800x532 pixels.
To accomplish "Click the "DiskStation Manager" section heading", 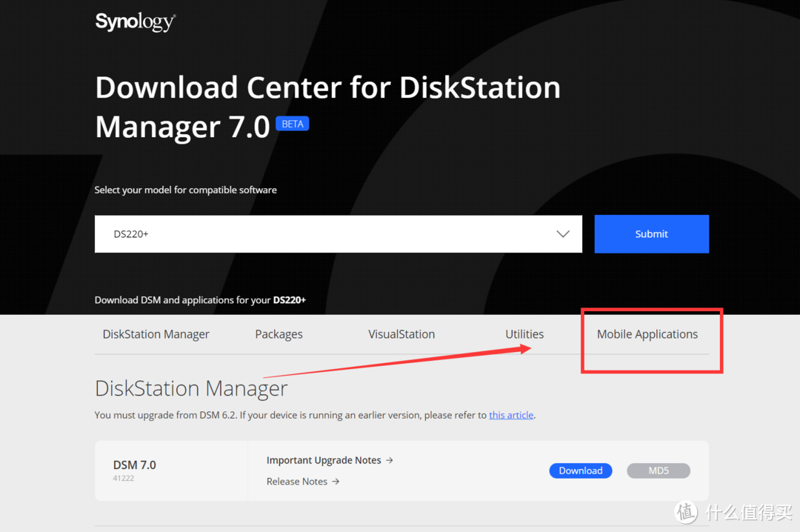I will click(x=191, y=388).
